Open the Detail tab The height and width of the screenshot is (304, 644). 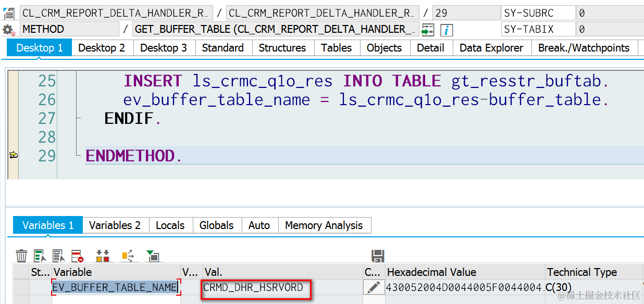click(431, 48)
